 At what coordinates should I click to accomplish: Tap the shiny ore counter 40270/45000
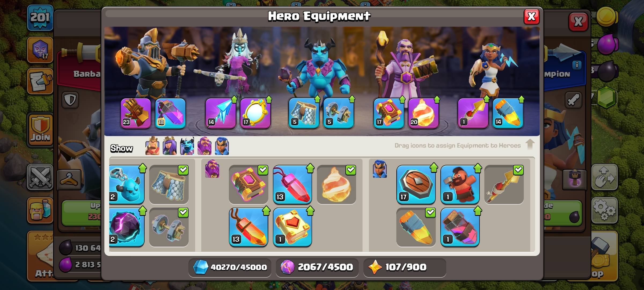coord(230,267)
